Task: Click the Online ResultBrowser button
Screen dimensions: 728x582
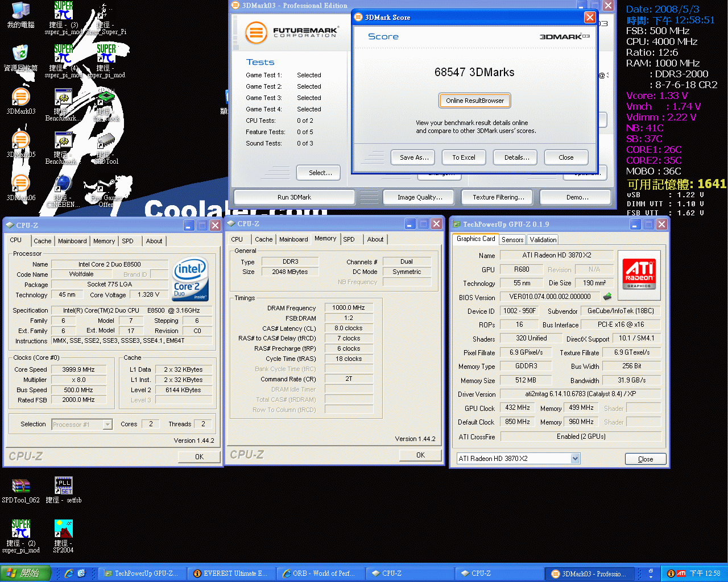Action: point(475,101)
